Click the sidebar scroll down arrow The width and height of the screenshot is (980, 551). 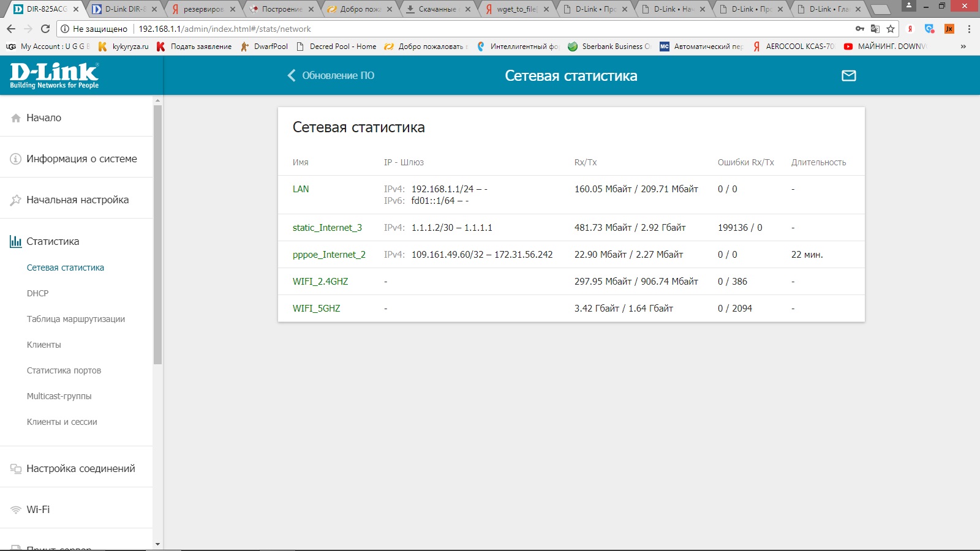click(x=157, y=544)
